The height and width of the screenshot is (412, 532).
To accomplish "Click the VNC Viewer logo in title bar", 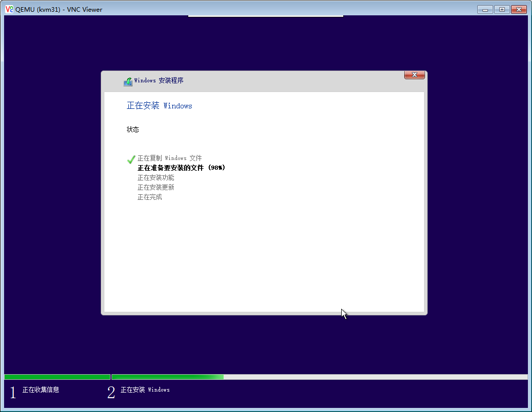I will point(9,9).
